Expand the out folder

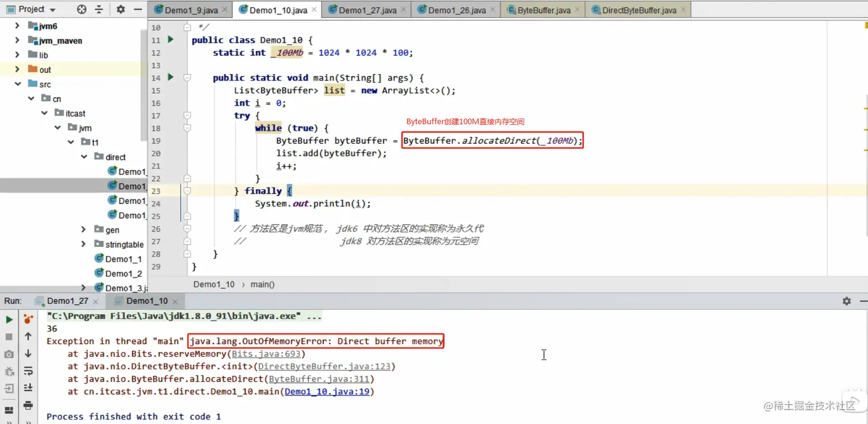point(17,70)
